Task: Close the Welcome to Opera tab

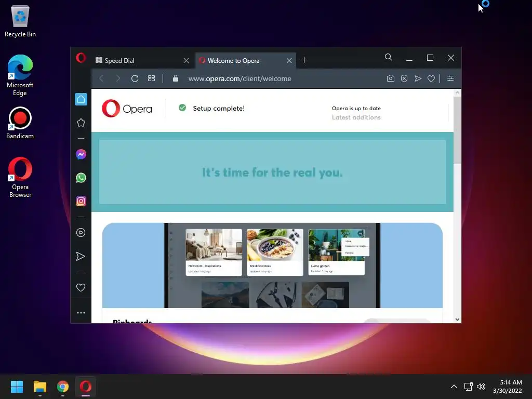Action: click(x=289, y=61)
